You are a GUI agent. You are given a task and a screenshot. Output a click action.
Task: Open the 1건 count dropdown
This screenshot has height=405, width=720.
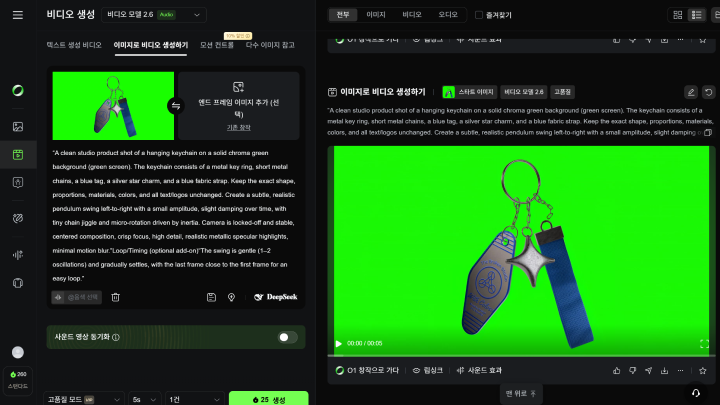[195, 399]
